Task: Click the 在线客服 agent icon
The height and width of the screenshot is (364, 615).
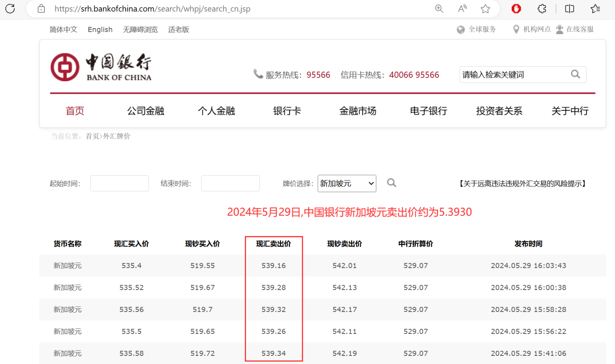Action: pyautogui.click(x=560, y=29)
